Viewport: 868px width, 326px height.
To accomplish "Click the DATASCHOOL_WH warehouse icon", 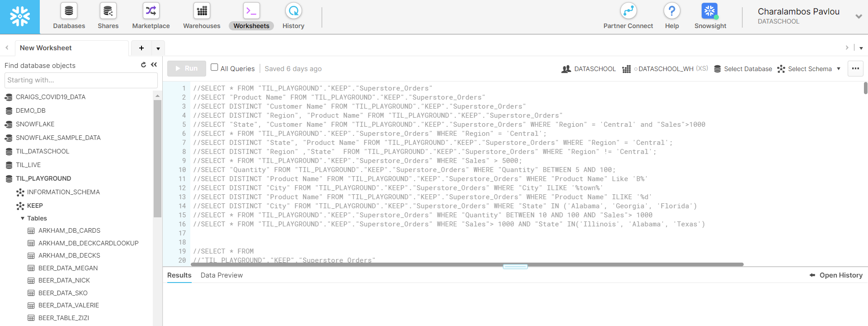I will pos(626,69).
